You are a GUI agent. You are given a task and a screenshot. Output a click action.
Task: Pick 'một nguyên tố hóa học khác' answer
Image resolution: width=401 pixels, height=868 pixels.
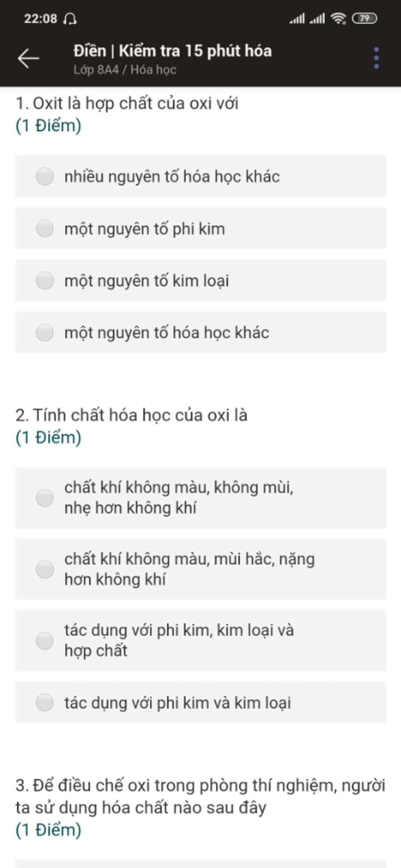[45, 333]
